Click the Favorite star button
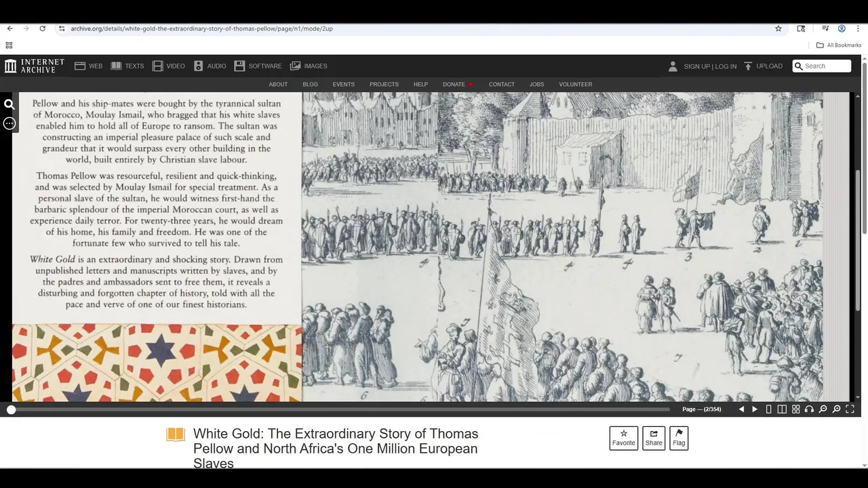 coord(623,438)
